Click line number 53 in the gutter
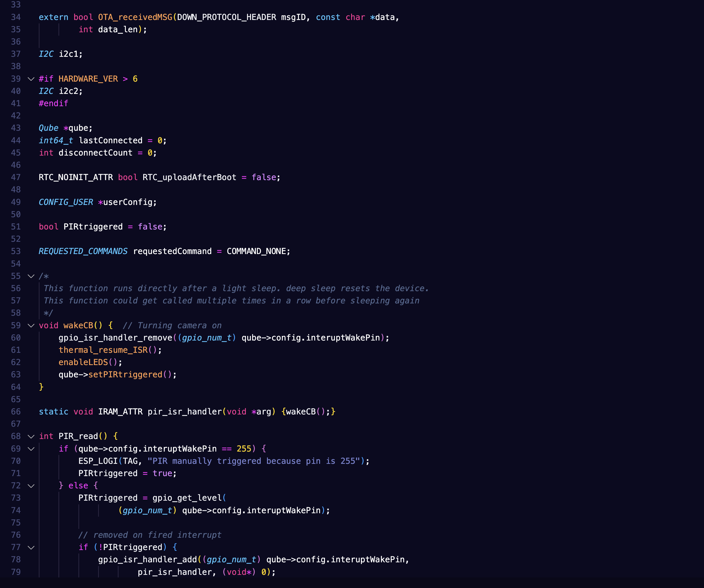 pos(16,251)
